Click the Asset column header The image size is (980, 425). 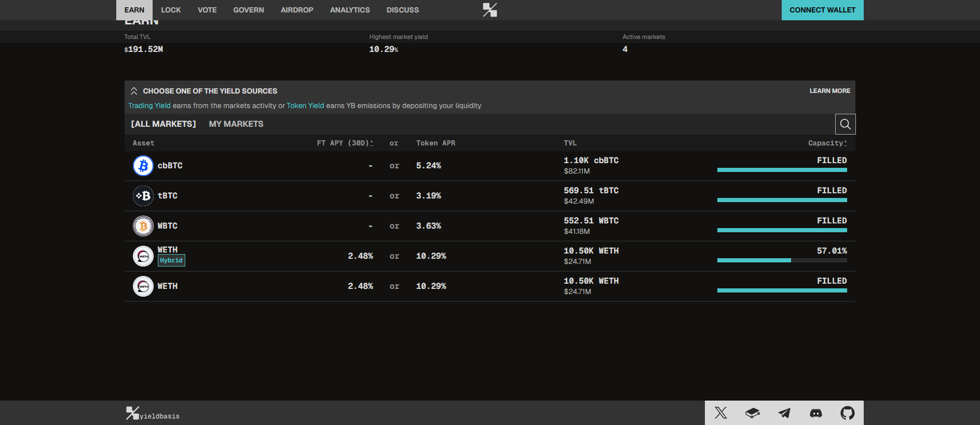pyautogui.click(x=143, y=143)
